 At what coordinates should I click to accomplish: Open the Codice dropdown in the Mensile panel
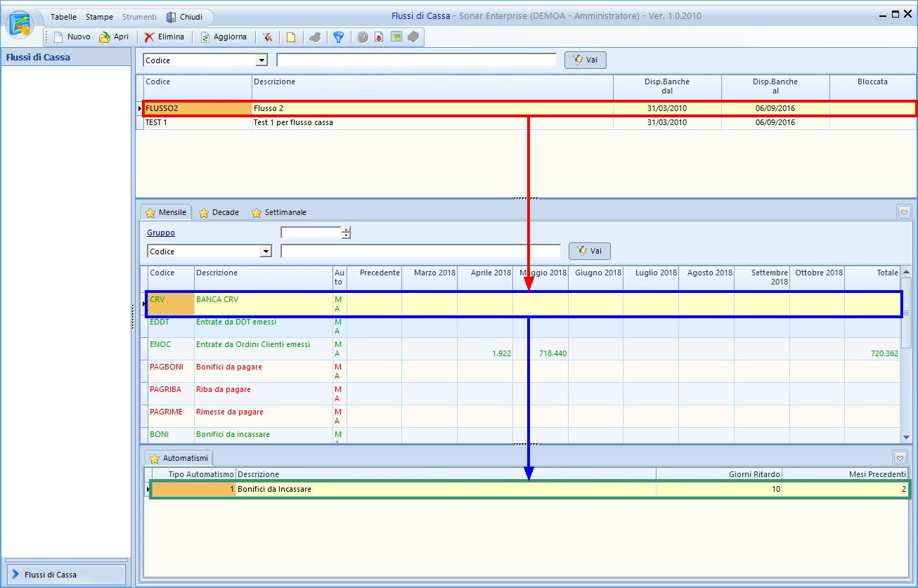click(x=266, y=251)
